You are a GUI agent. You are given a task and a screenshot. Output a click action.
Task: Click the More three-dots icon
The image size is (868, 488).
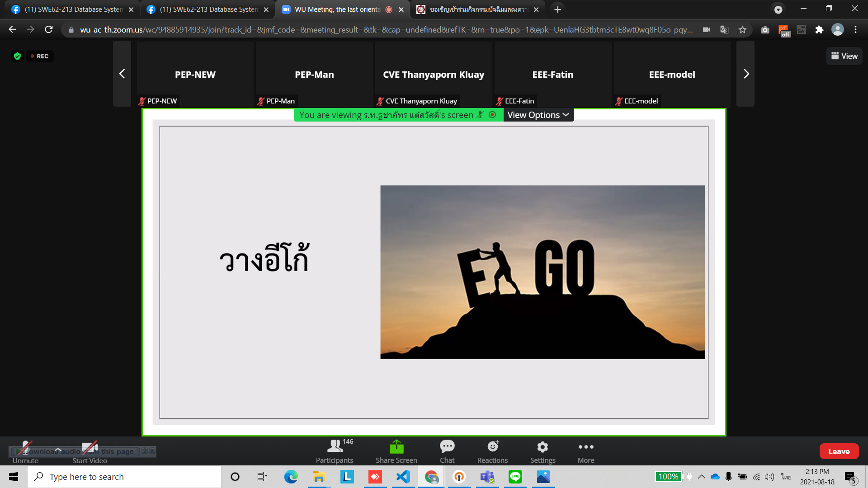pyautogui.click(x=586, y=447)
